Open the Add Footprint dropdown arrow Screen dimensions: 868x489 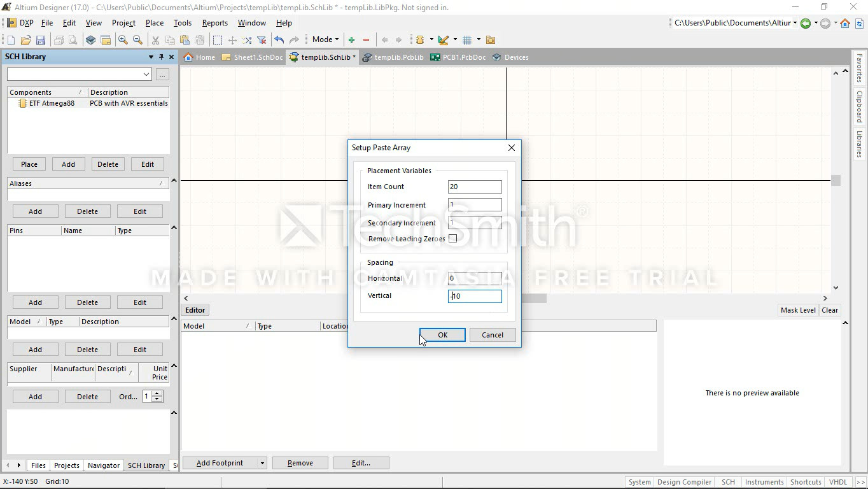pyautogui.click(x=262, y=463)
